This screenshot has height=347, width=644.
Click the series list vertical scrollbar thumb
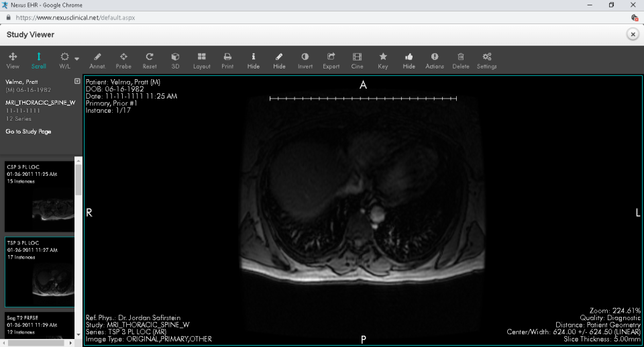pyautogui.click(x=78, y=180)
